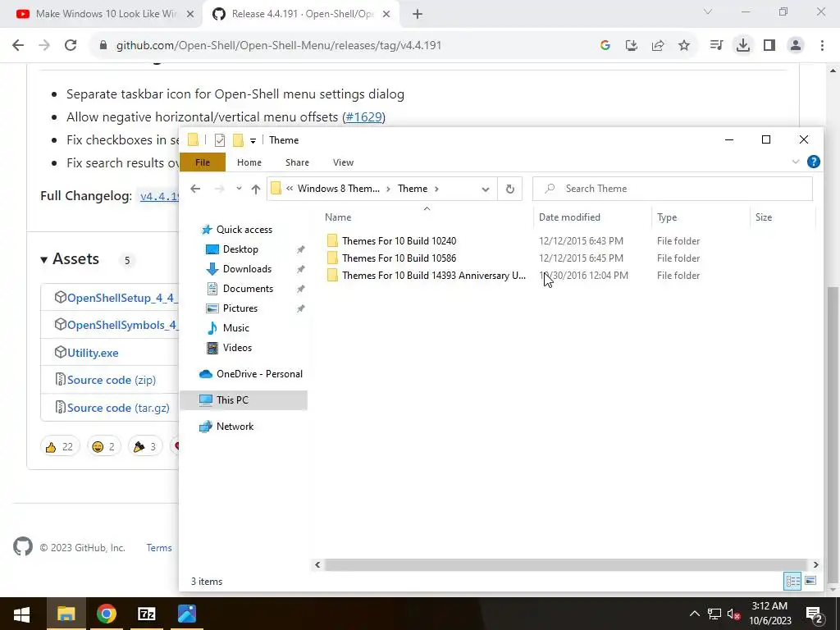The height and width of the screenshot is (630, 840).
Task: Refresh the Theme folder view
Action: point(510,189)
